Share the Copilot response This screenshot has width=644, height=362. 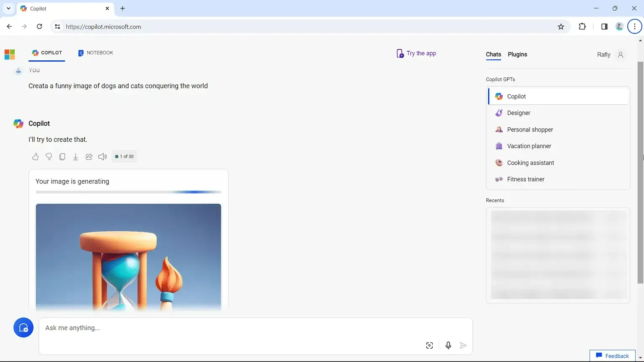(89, 157)
